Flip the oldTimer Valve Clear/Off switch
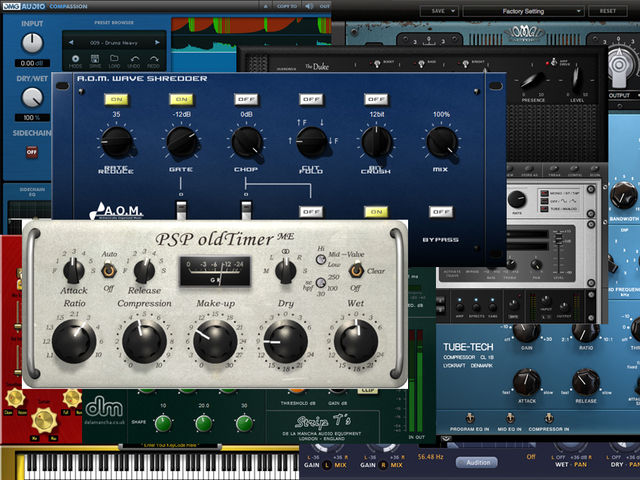Viewport: 640px width, 480px height. pos(356,271)
